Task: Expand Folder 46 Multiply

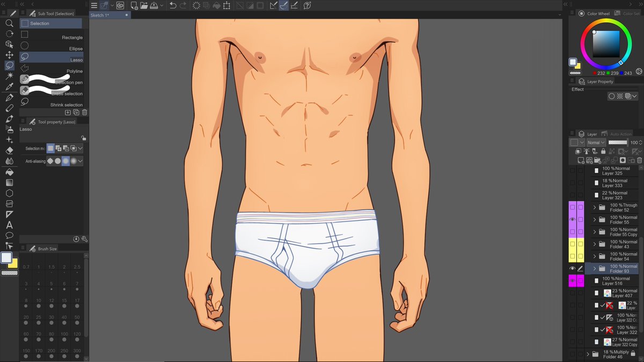Action: tap(588, 354)
